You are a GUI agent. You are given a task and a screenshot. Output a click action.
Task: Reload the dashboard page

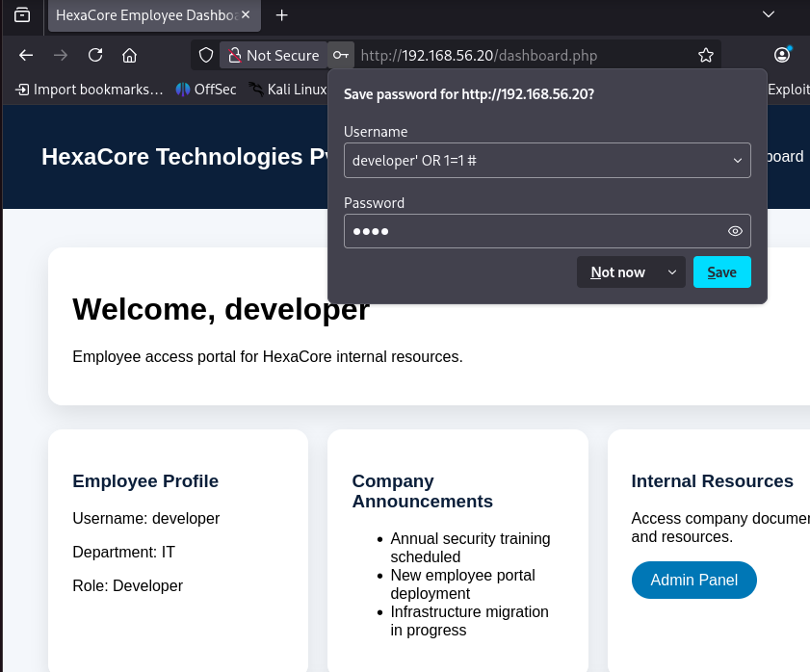[x=95, y=55]
